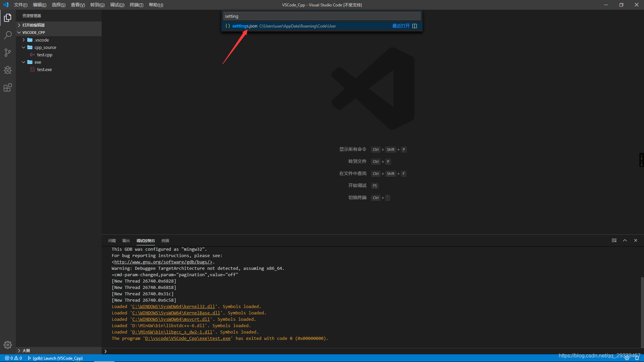Open the kernel32.dll path link
Screen dimensions: 644x362
(x=173, y=307)
